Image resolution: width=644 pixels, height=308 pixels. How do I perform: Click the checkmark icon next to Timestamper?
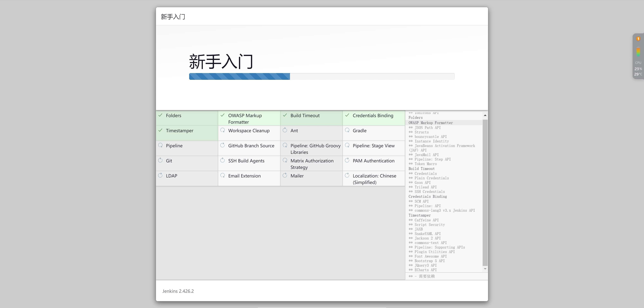(160, 130)
